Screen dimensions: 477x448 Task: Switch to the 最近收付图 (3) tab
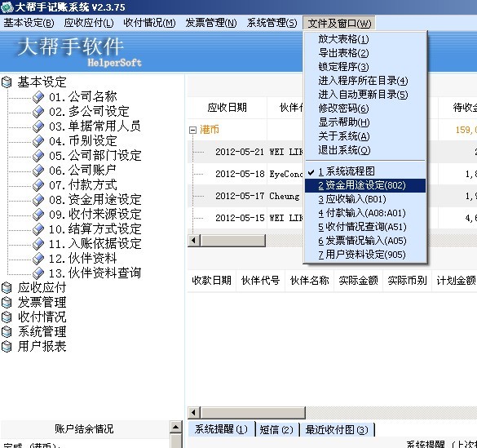click(x=337, y=430)
